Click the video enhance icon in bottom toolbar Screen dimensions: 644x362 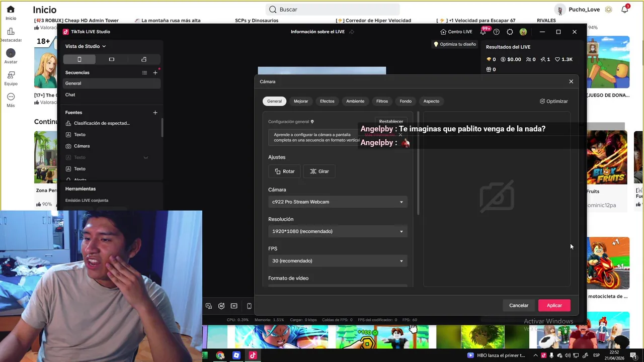(234, 306)
